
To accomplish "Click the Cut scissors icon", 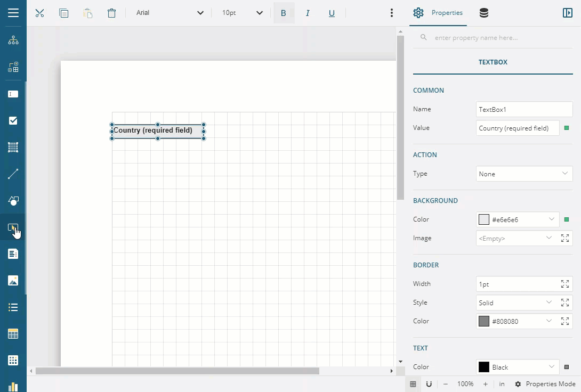I will (x=39, y=13).
